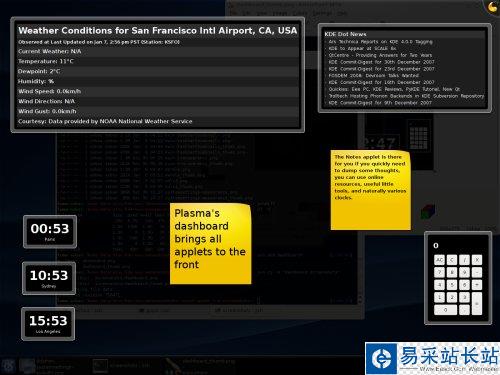Open the Ars Technica Reports news headline

(x=380, y=42)
